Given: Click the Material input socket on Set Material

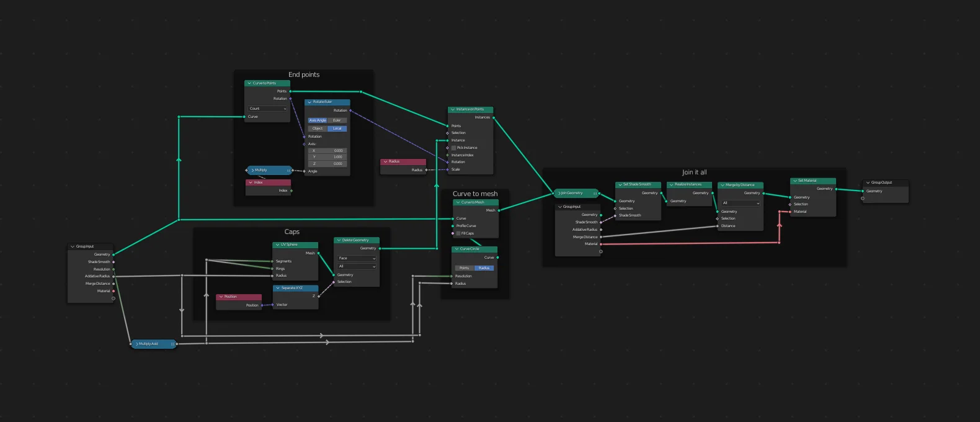Looking at the screenshot, I should tap(790, 212).
